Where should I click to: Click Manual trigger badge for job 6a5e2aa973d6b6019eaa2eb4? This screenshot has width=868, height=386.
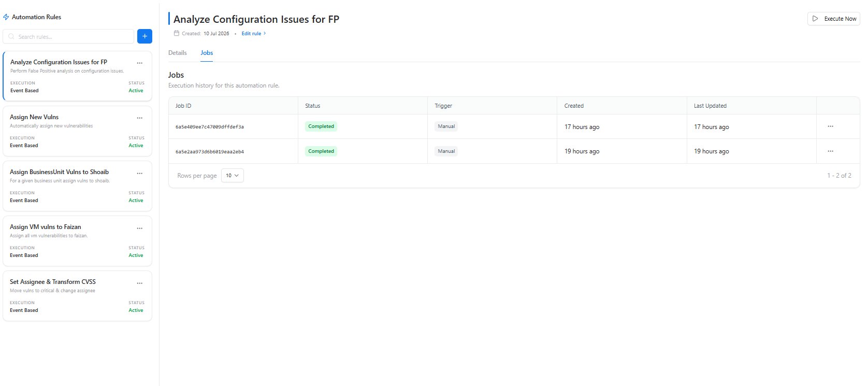(x=446, y=151)
